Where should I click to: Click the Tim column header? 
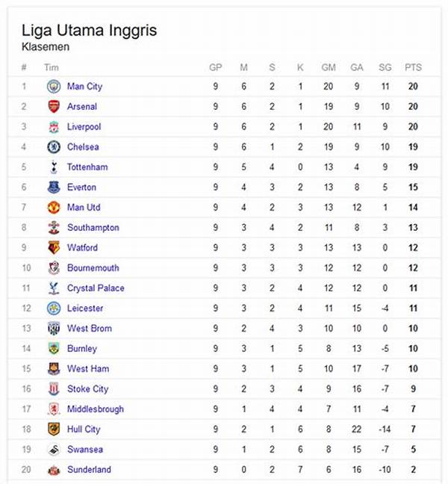[x=52, y=67]
